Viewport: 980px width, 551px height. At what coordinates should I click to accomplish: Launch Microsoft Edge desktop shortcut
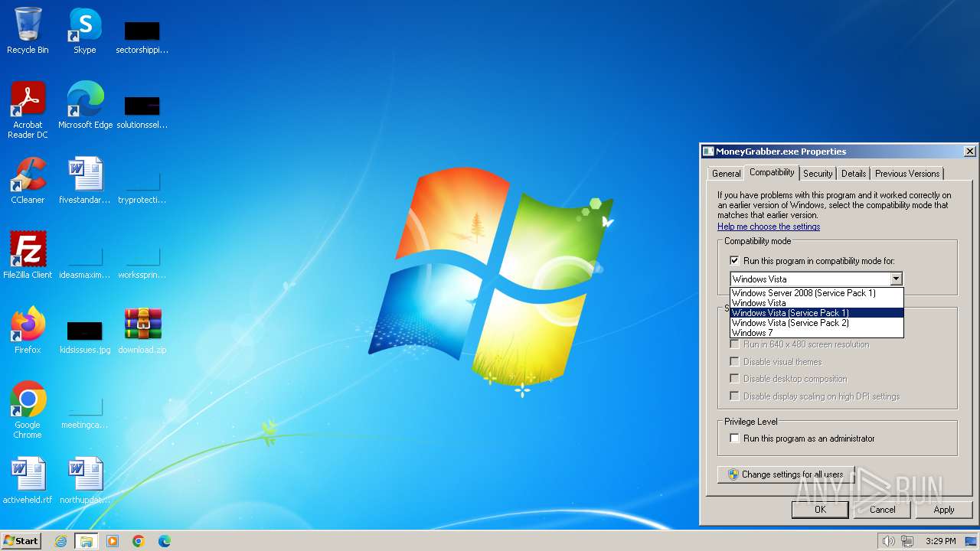[x=85, y=106]
